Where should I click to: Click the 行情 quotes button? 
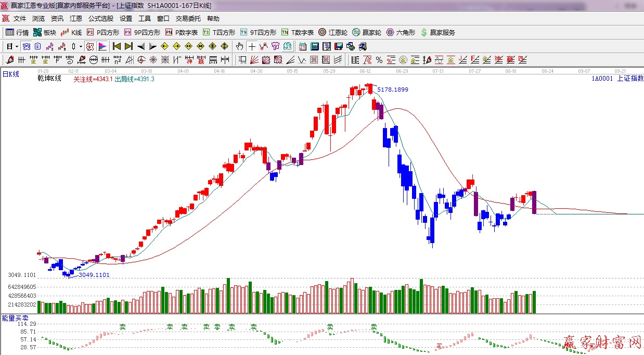pyautogui.click(x=17, y=32)
